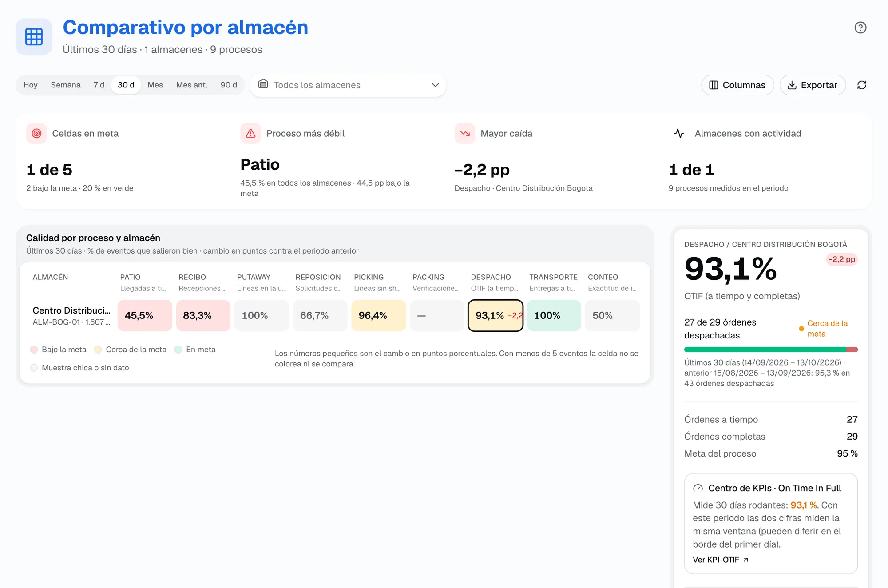Click the Meta del proceso 95 % row
Screen dimensions: 888x588
pyautogui.click(x=771, y=453)
